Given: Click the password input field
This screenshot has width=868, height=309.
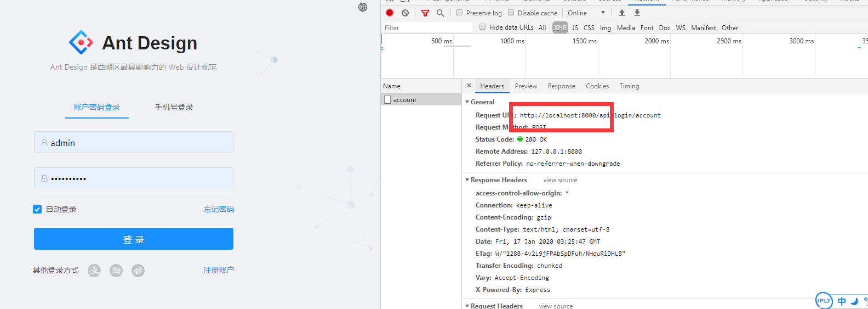Looking at the screenshot, I should tap(134, 178).
